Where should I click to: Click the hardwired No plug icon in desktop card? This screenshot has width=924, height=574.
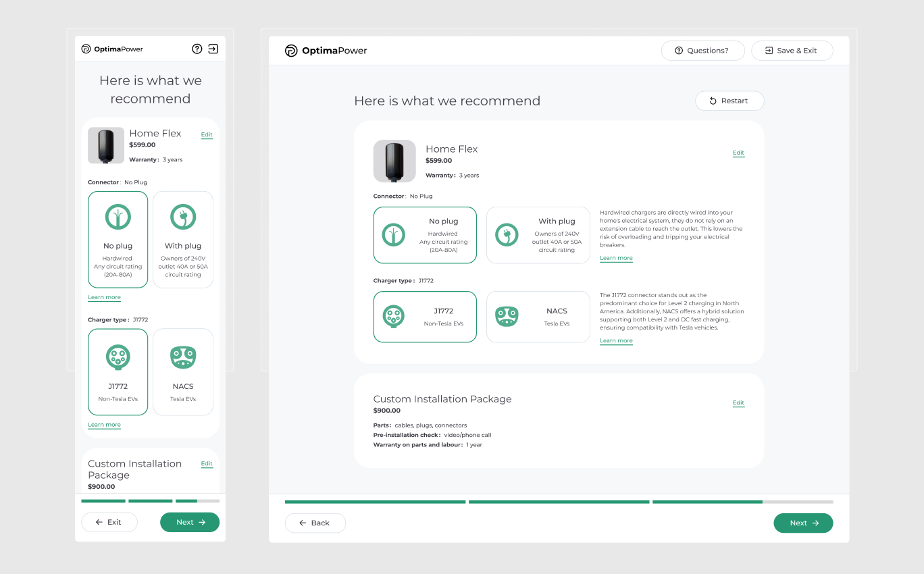(394, 235)
